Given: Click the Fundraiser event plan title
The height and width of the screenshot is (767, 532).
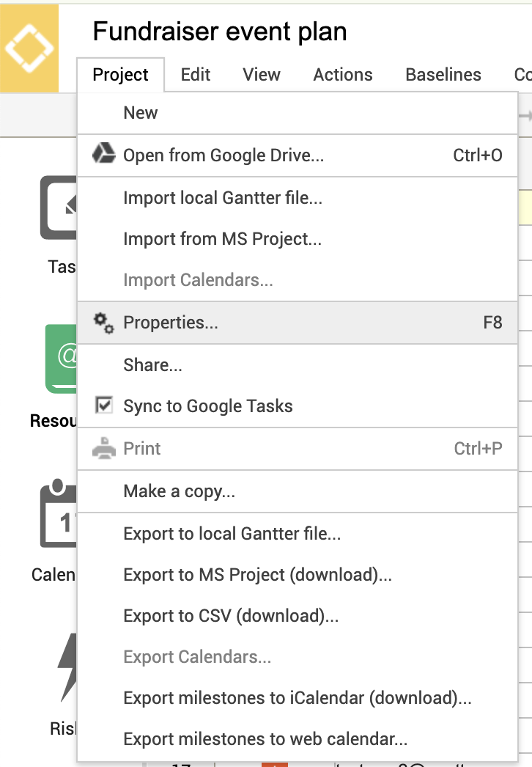Looking at the screenshot, I should coord(220,32).
